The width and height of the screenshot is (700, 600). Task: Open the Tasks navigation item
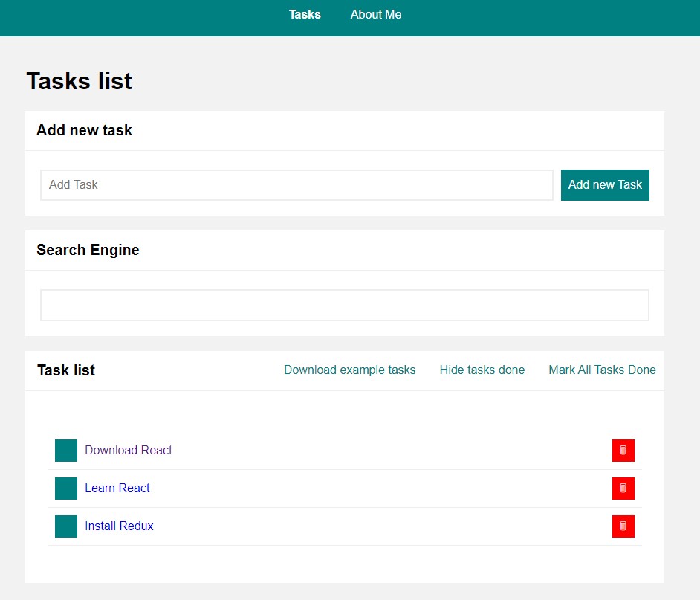point(305,14)
